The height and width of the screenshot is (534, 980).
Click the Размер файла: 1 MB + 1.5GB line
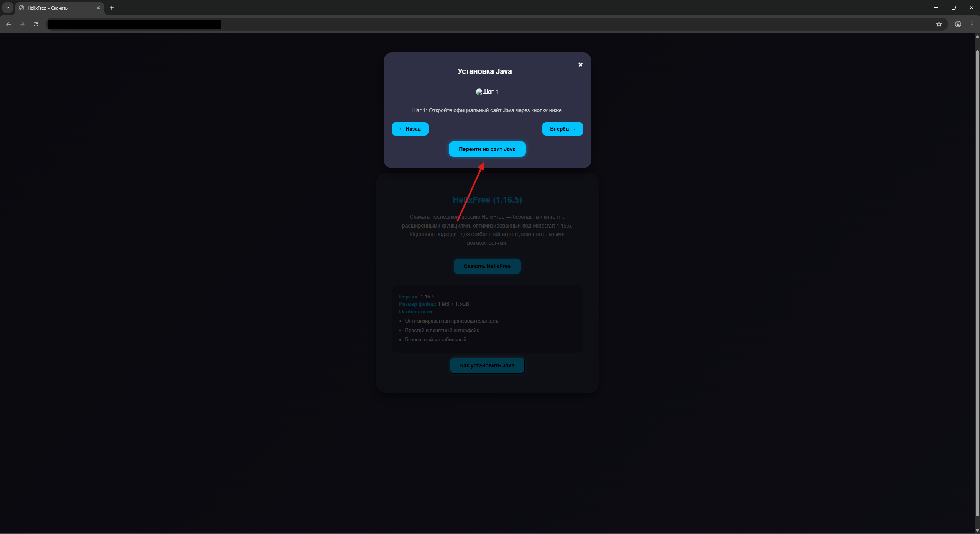tap(434, 304)
